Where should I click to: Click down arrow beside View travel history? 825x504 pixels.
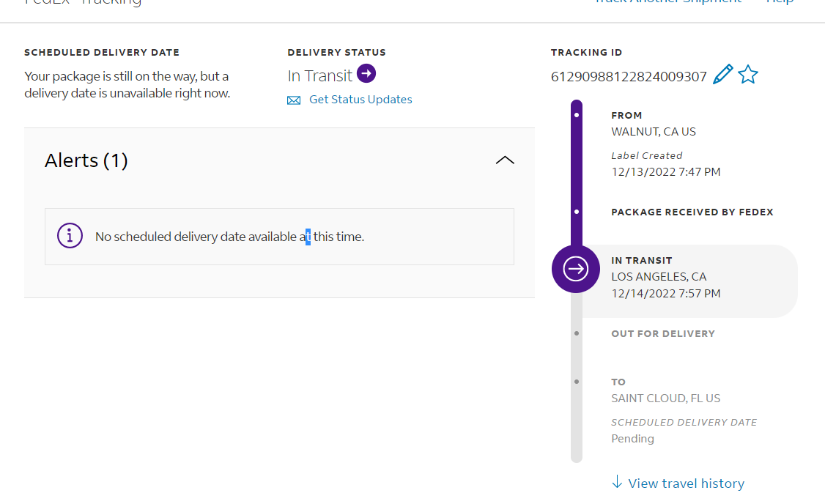617,482
